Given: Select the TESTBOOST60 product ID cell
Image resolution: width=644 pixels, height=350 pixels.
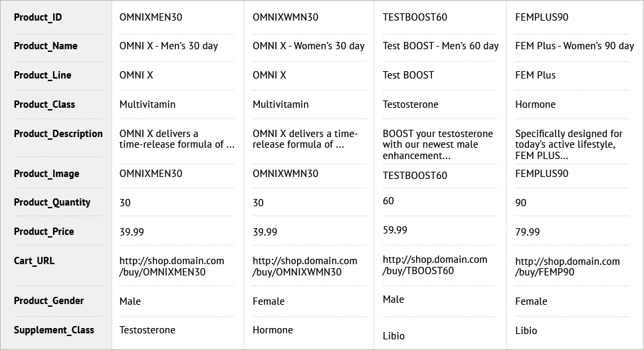Looking at the screenshot, I should (415, 17).
